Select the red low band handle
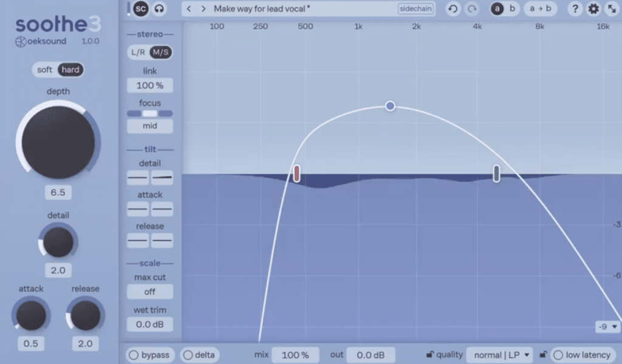 click(x=296, y=174)
